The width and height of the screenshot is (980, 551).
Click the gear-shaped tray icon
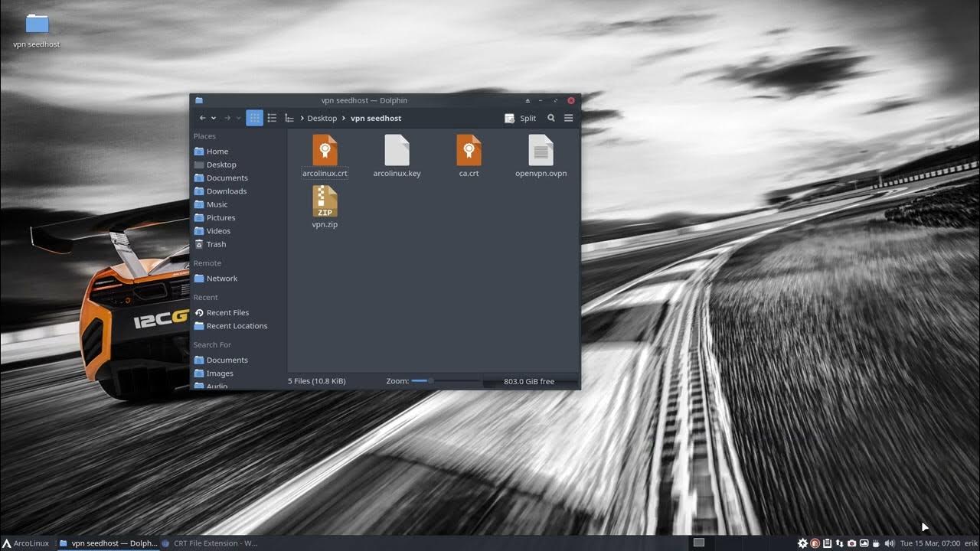click(802, 543)
